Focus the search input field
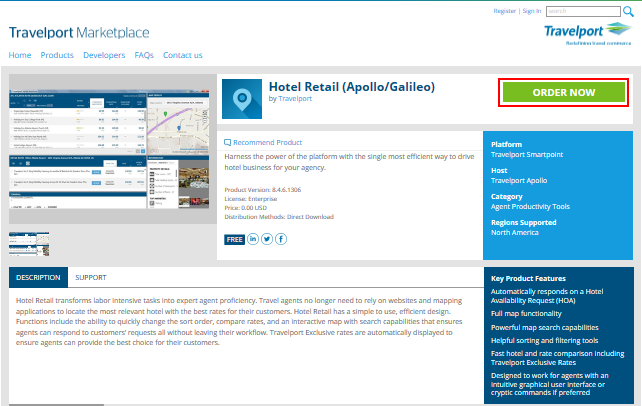Viewport: 642px width, 406px height. (x=582, y=12)
